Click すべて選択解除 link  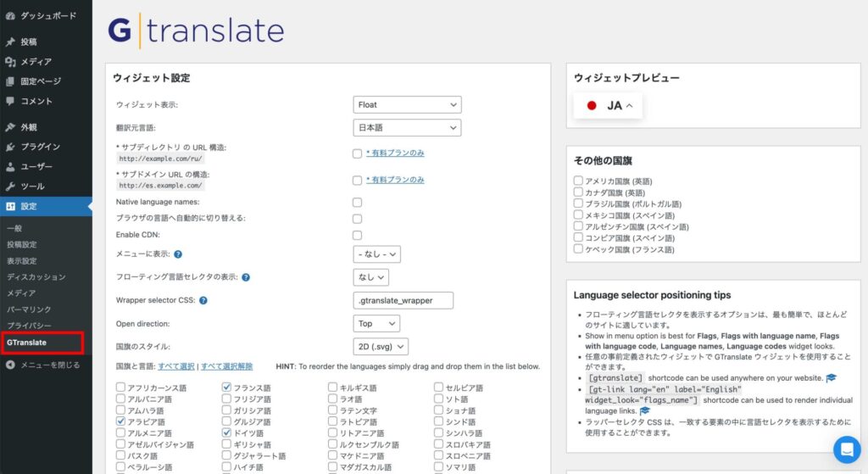(226, 366)
